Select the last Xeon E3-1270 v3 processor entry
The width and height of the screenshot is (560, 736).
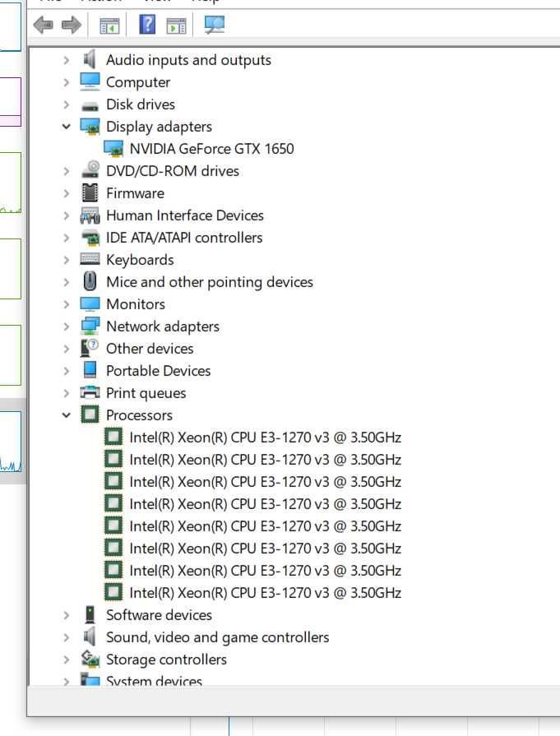266,593
